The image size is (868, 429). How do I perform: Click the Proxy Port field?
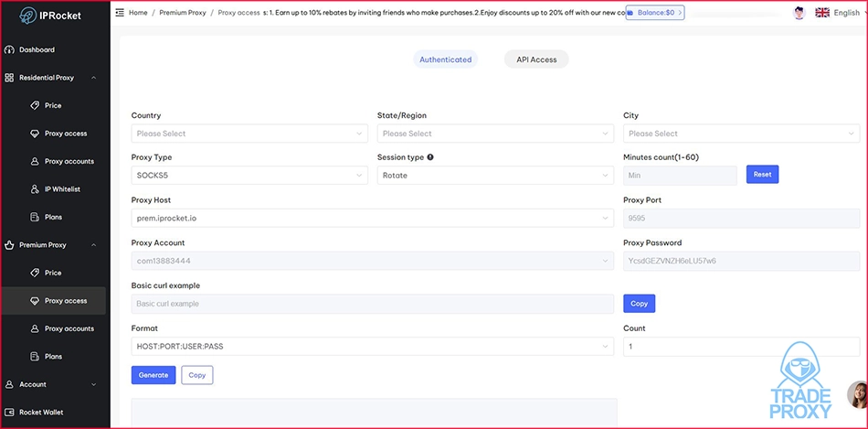(x=742, y=219)
